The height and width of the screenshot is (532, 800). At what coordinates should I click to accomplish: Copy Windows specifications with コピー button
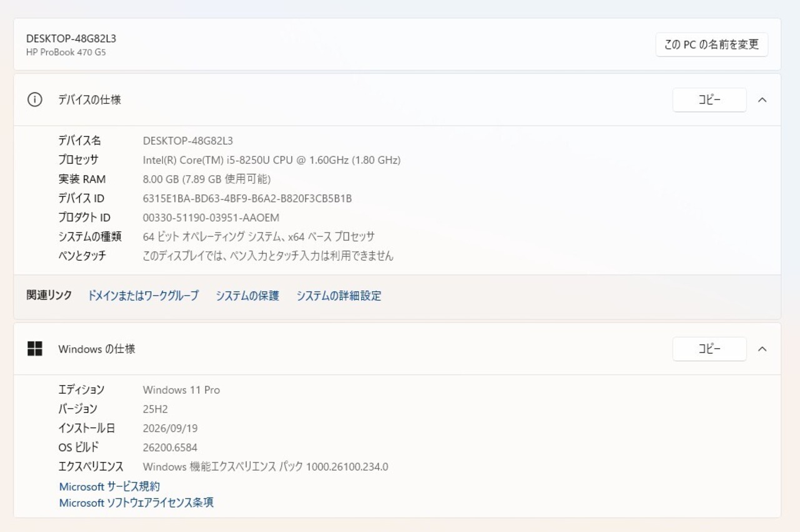[709, 349]
